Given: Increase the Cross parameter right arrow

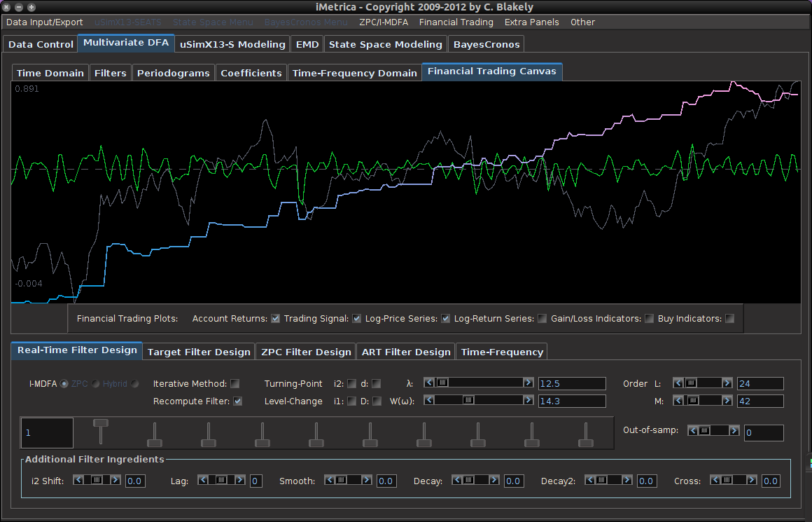Looking at the screenshot, I should pos(753,481).
